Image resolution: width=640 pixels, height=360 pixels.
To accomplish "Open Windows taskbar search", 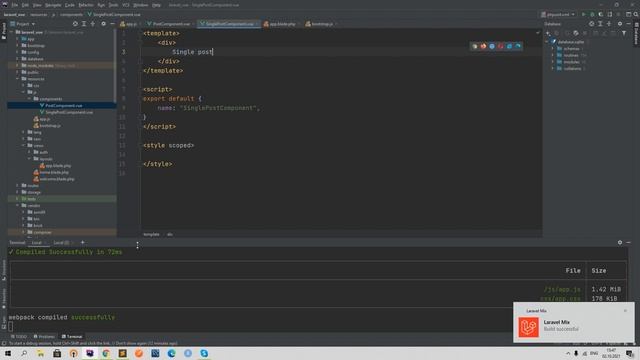I will point(24,353).
